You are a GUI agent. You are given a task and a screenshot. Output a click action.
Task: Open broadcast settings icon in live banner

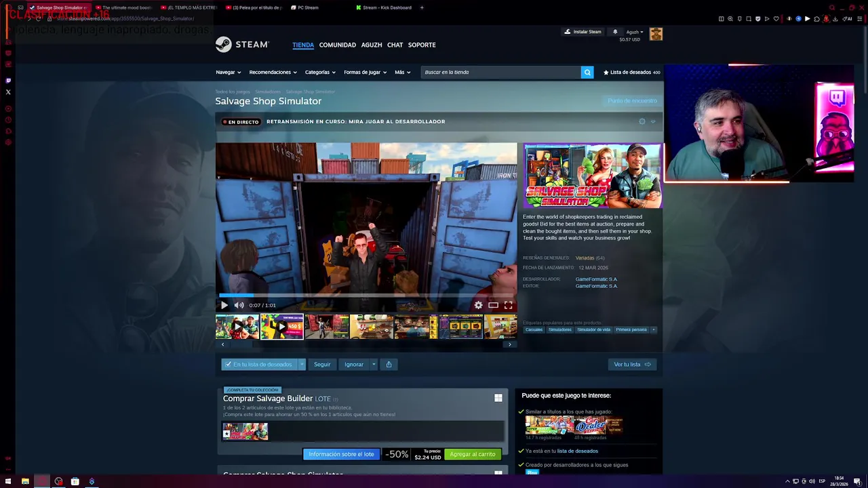(642, 121)
